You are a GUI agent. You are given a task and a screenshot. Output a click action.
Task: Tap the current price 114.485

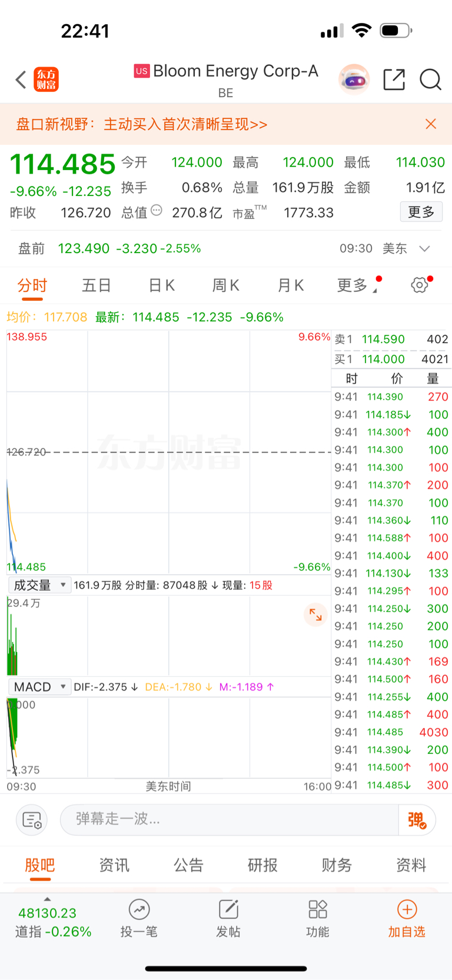coord(63,164)
